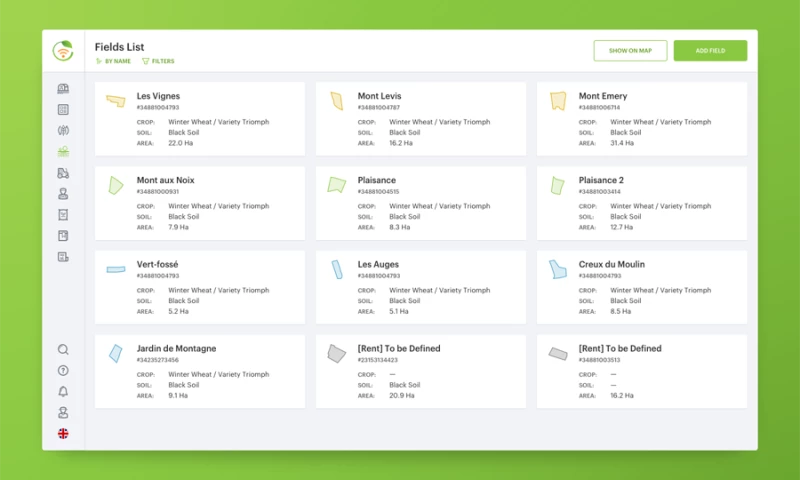Open the first sidebar icon at the top
800x480 pixels.
63,89
